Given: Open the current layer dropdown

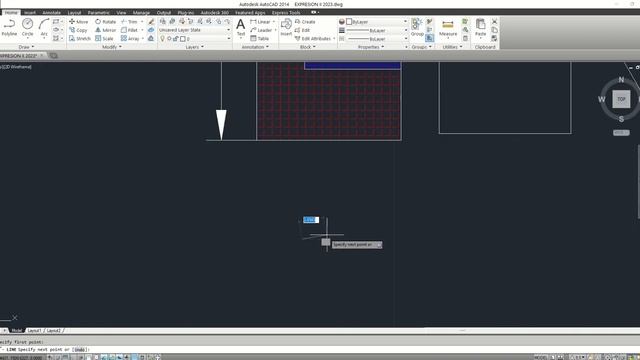Looking at the screenshot, I should click(x=195, y=38).
